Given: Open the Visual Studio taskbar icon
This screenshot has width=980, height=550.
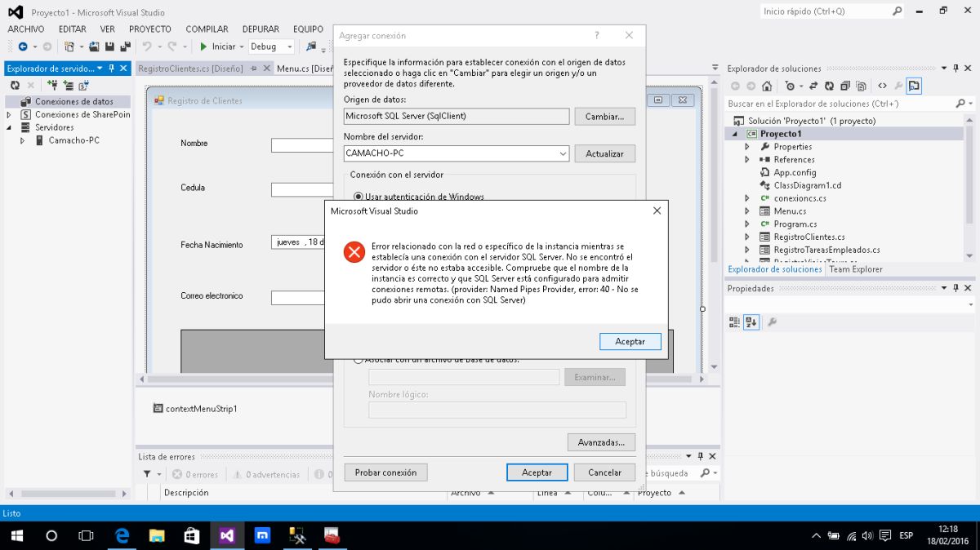Looking at the screenshot, I should (226, 536).
